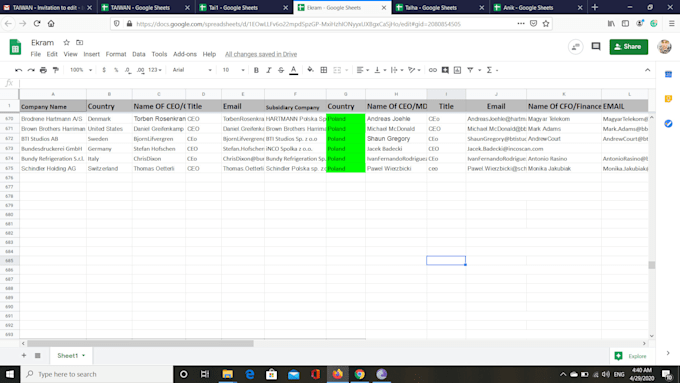
Task: Star the Ekram document
Action: (x=66, y=43)
